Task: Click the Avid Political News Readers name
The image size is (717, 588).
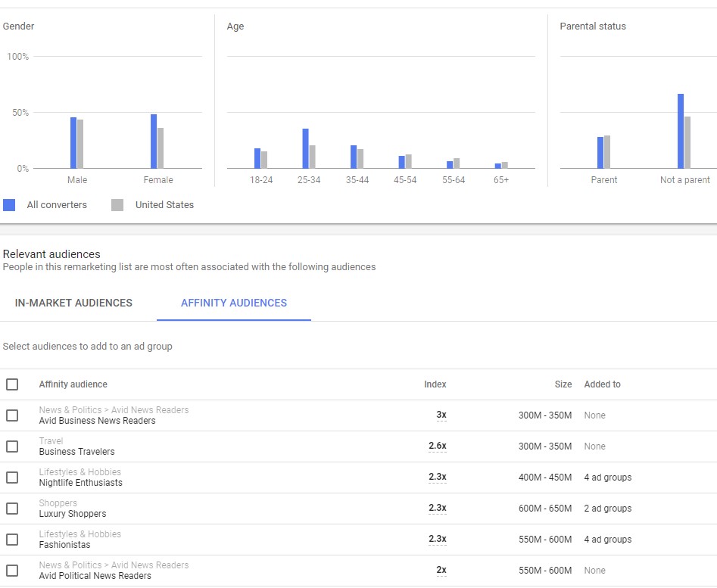Action: pos(95,576)
